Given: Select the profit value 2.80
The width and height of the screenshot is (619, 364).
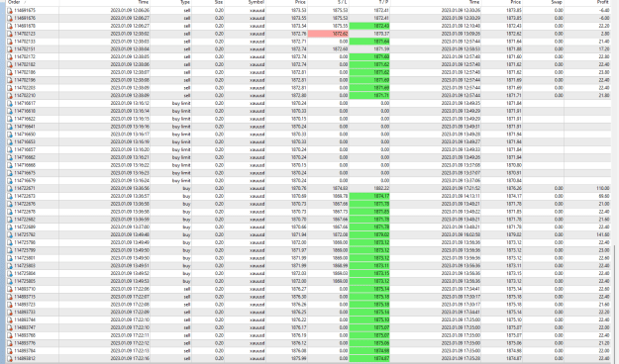Looking at the screenshot, I should coord(605,34).
